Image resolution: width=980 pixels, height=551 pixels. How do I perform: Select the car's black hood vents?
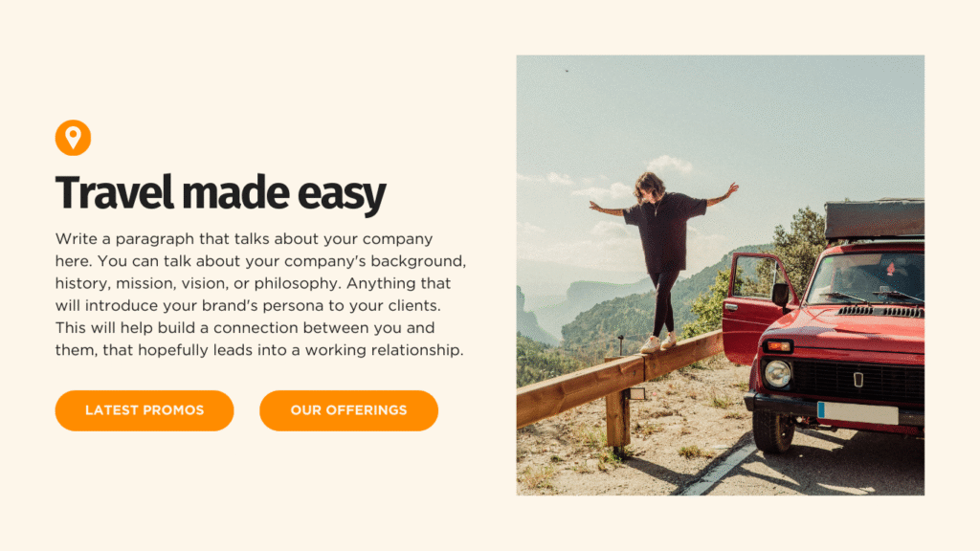[880, 311]
